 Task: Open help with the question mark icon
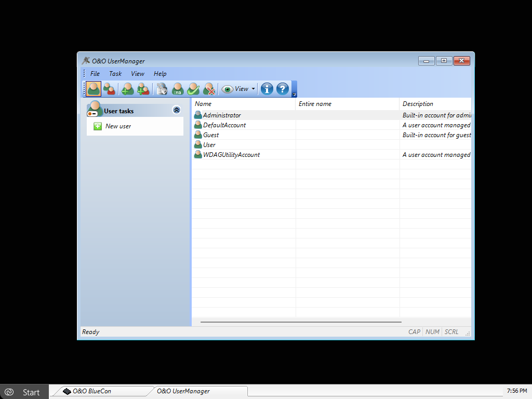pyautogui.click(x=282, y=89)
